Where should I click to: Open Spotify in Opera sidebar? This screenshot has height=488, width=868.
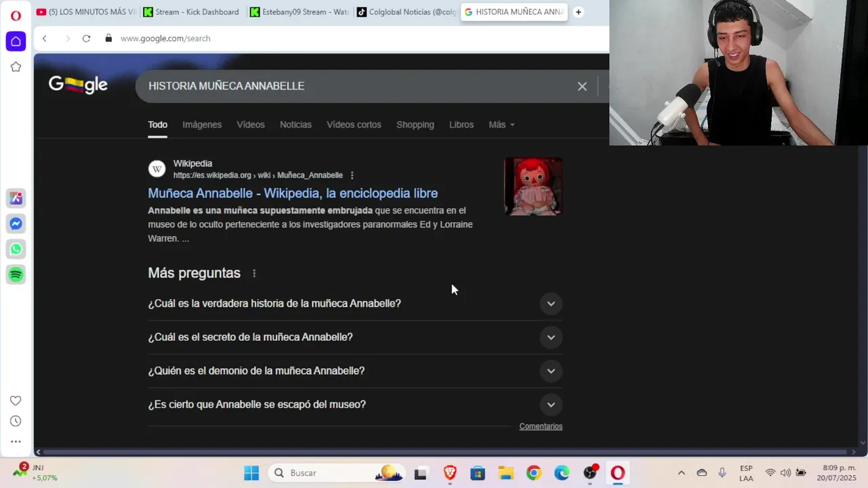click(16, 274)
